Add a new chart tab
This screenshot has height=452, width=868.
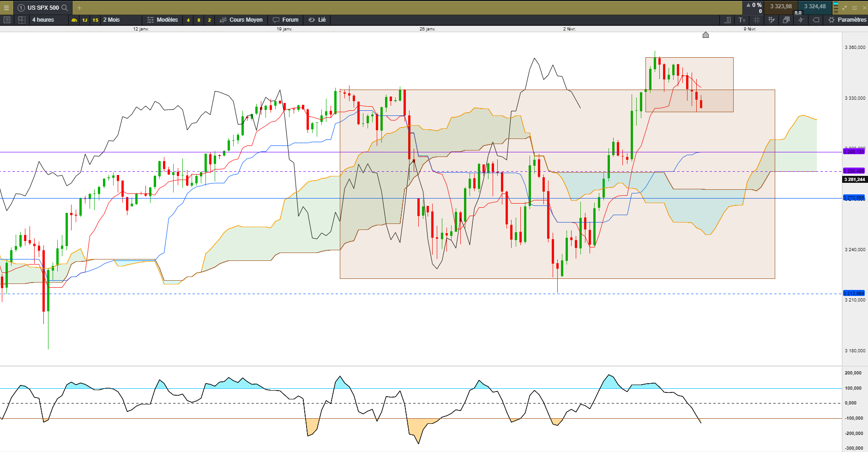pos(79,7)
